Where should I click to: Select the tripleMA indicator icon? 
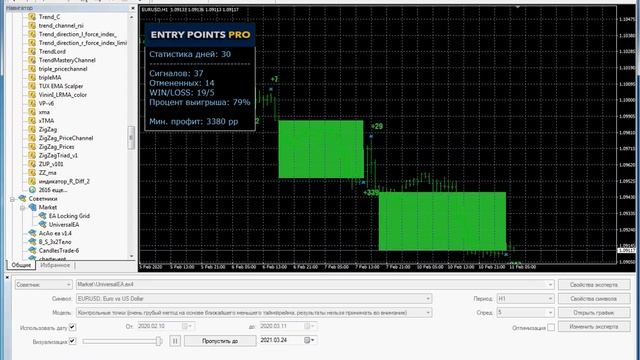32,77
